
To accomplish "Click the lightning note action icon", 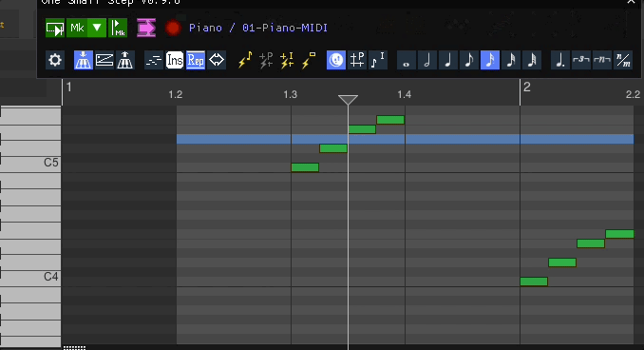I will point(245,60).
